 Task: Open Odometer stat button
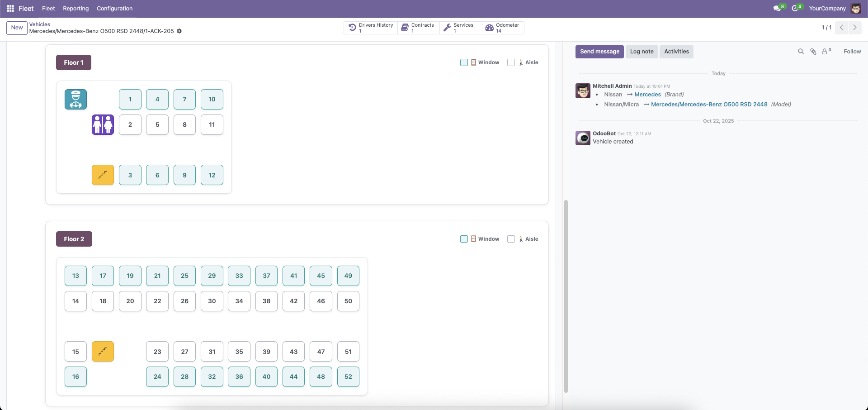pyautogui.click(x=503, y=28)
